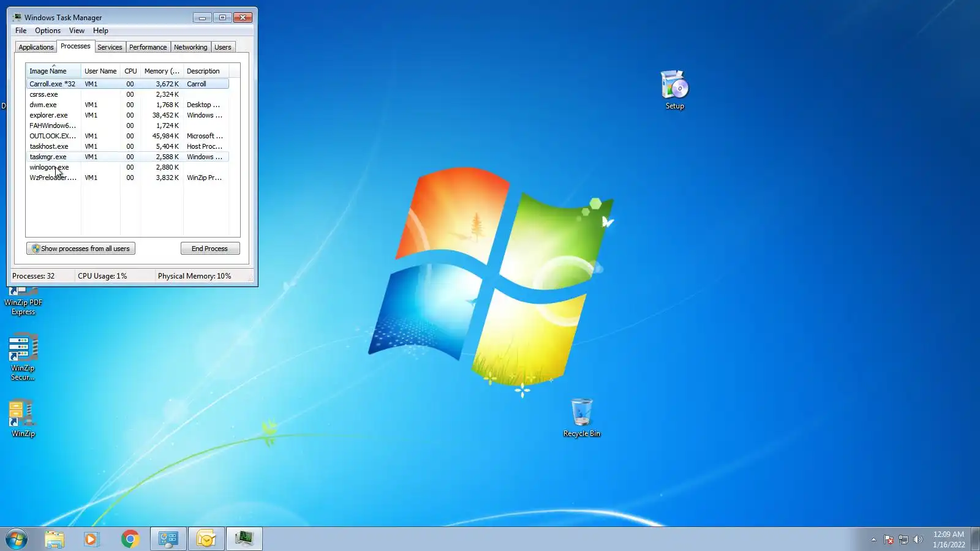Switch to the Outlook taskbar button

coord(206,539)
